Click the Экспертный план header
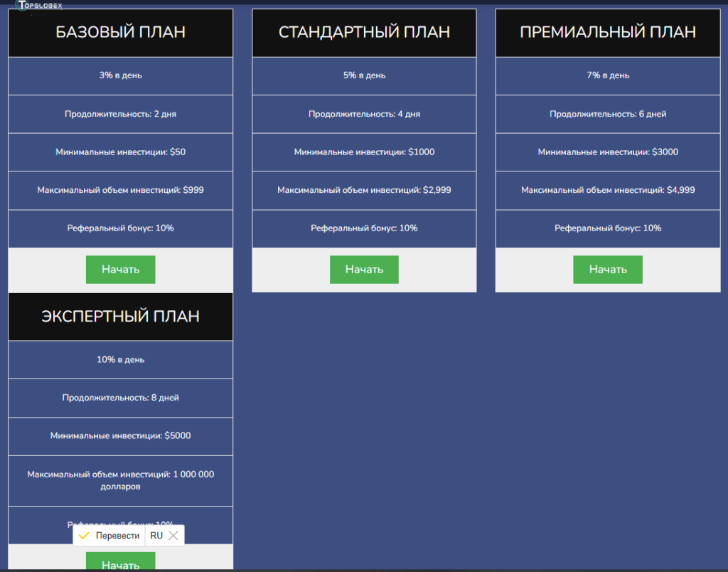This screenshot has width=728, height=572. tap(121, 317)
